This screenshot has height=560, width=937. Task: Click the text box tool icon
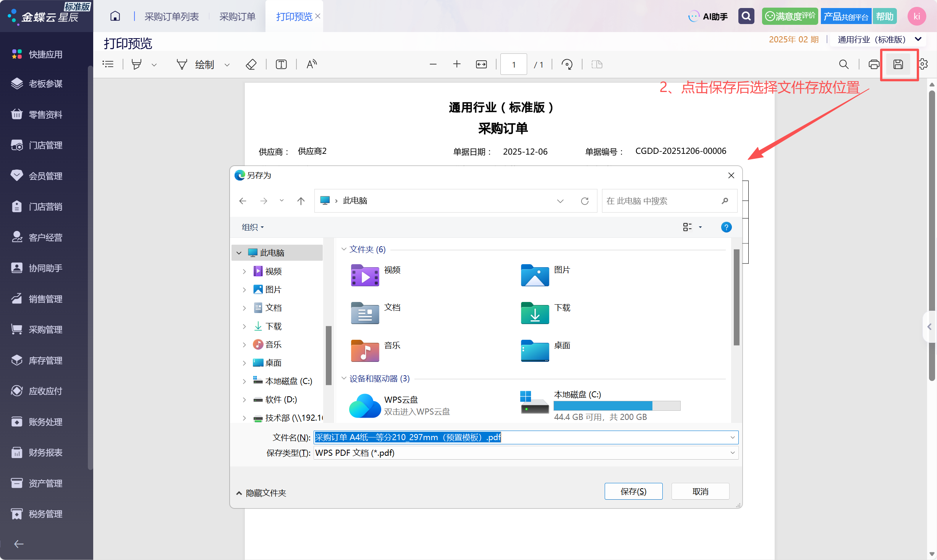[x=281, y=64]
